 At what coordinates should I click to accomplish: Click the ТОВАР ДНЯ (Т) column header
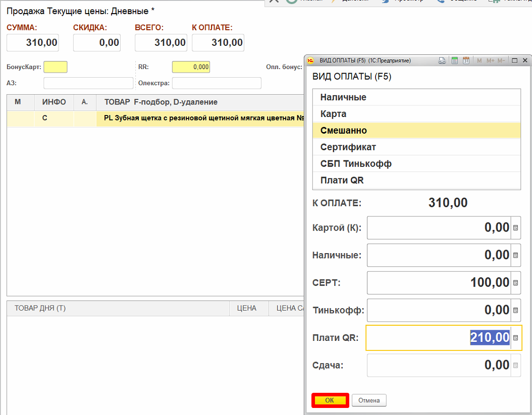[40, 308]
